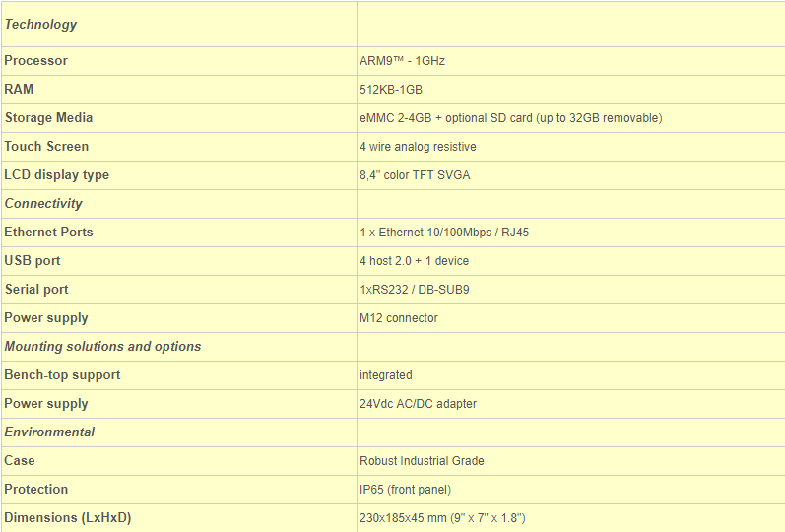This screenshot has height=532, width=785.
Task: Click the IP65 (front panel) value
Action: coord(406,490)
